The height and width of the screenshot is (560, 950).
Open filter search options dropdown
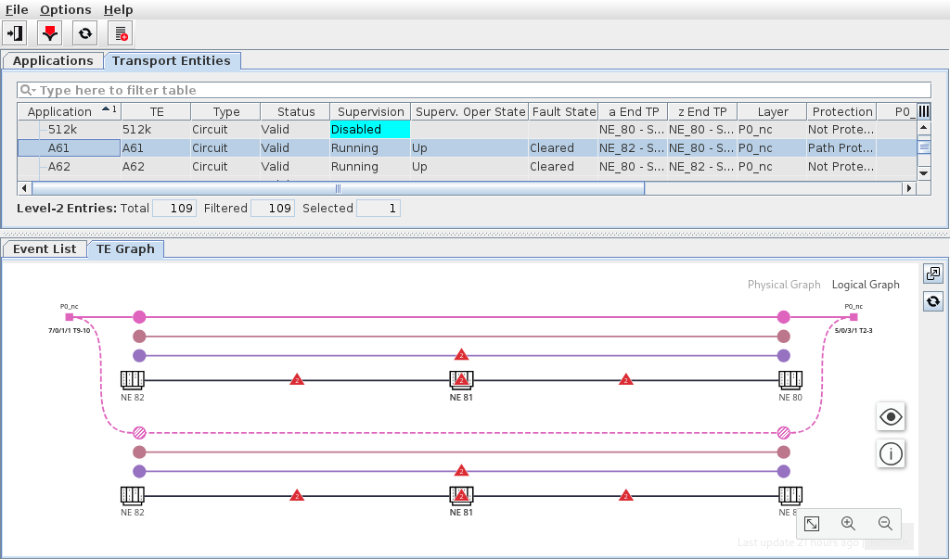tap(29, 90)
